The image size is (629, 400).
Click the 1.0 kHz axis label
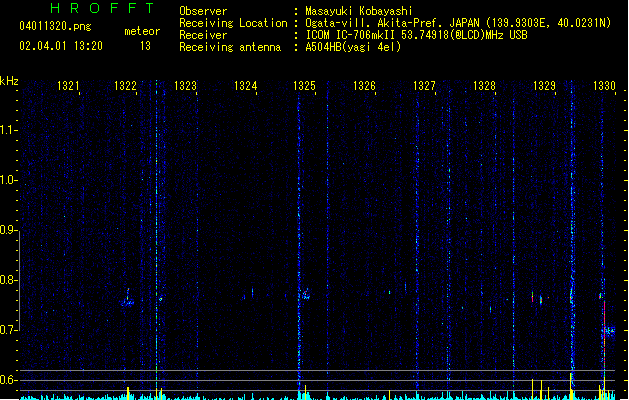click(x=8, y=180)
